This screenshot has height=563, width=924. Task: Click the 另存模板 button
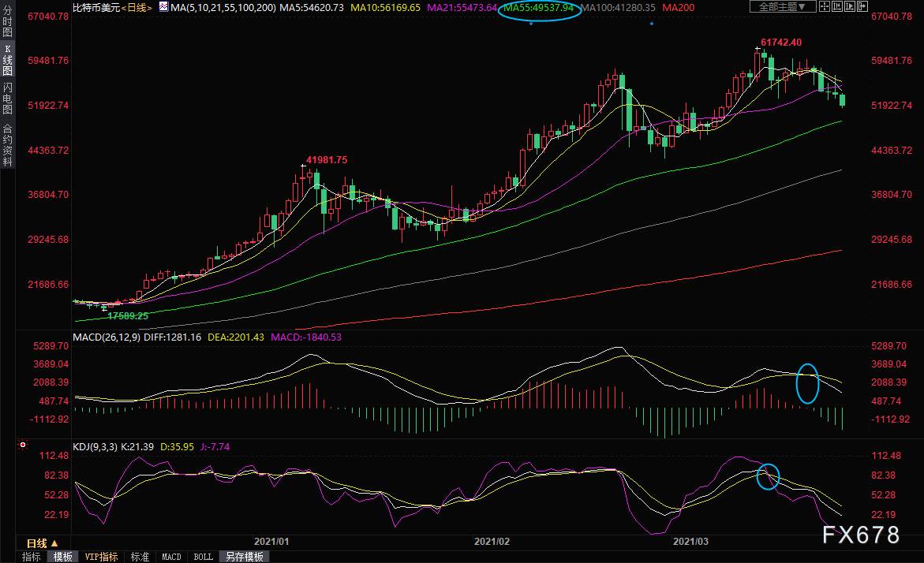(x=244, y=557)
